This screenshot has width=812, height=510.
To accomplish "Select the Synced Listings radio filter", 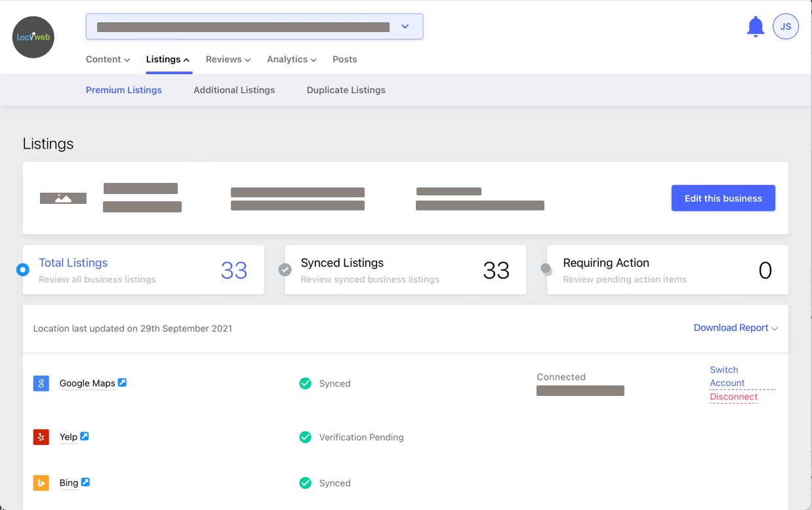I will point(285,270).
